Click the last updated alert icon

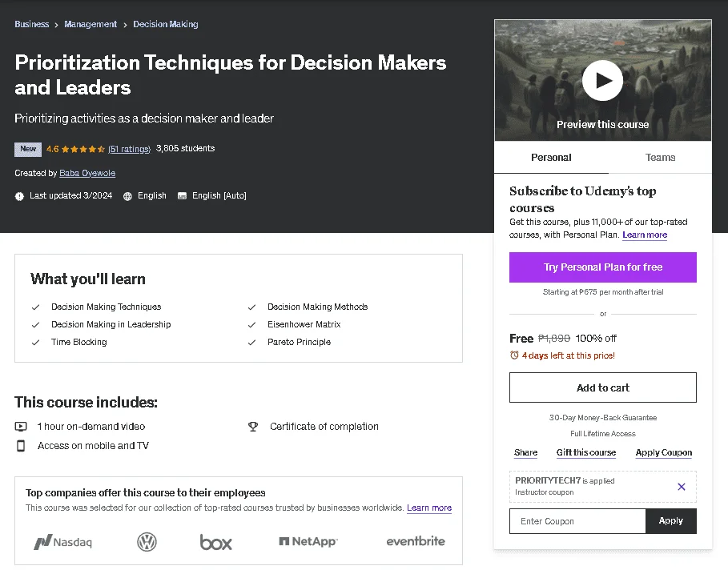pyautogui.click(x=19, y=196)
